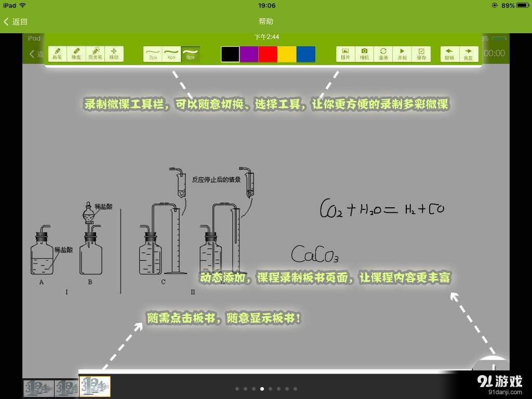Redo a stroke using 恢复

pos(469,54)
